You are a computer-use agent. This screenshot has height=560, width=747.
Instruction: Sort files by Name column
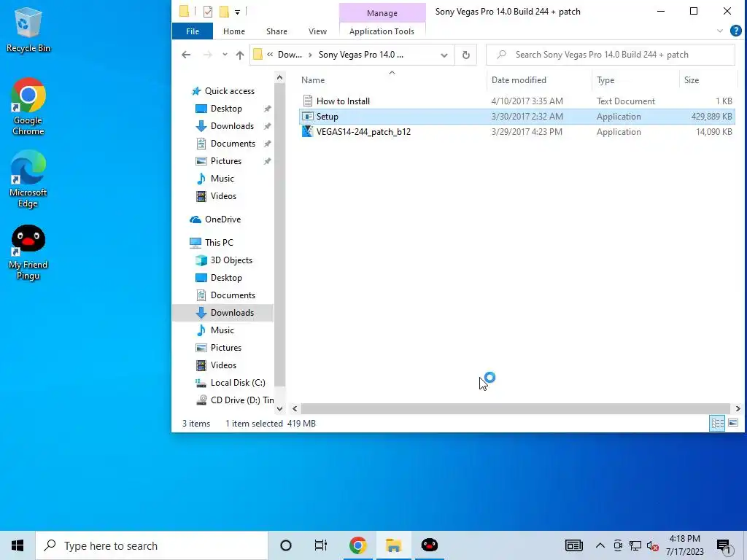(x=313, y=80)
